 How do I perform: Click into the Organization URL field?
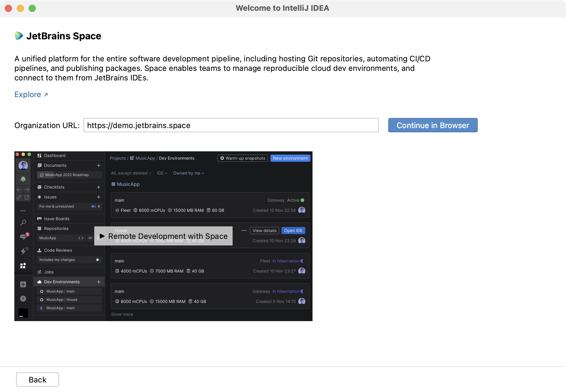click(231, 125)
